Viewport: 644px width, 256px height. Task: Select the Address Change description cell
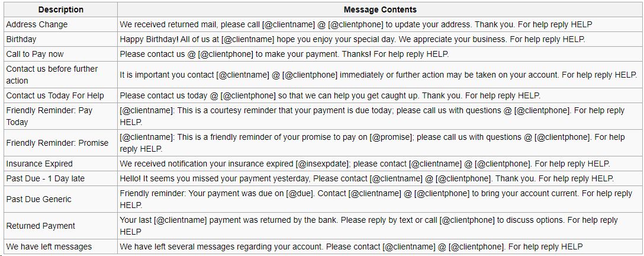click(x=61, y=24)
